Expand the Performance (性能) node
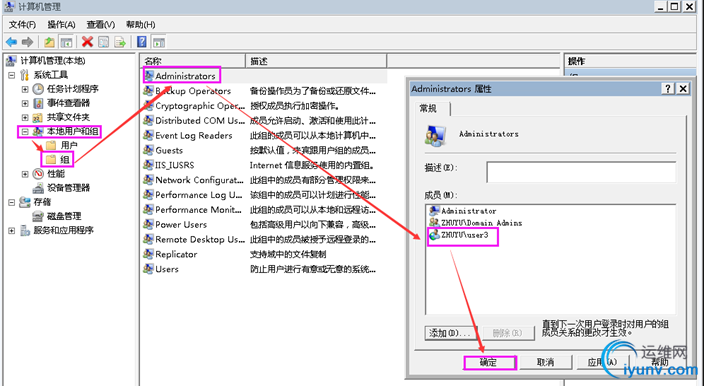Screen dimensions: 704x386 click(25, 174)
